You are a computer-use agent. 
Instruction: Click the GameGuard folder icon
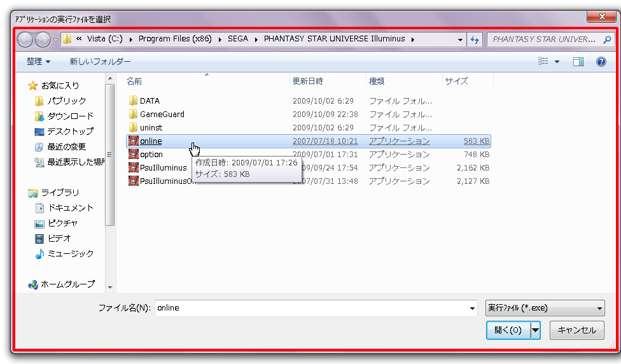pyautogui.click(x=133, y=114)
